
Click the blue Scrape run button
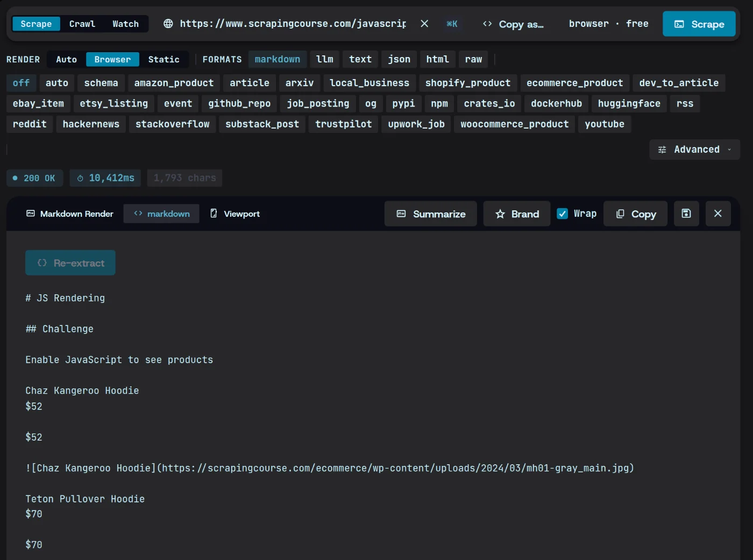click(699, 24)
